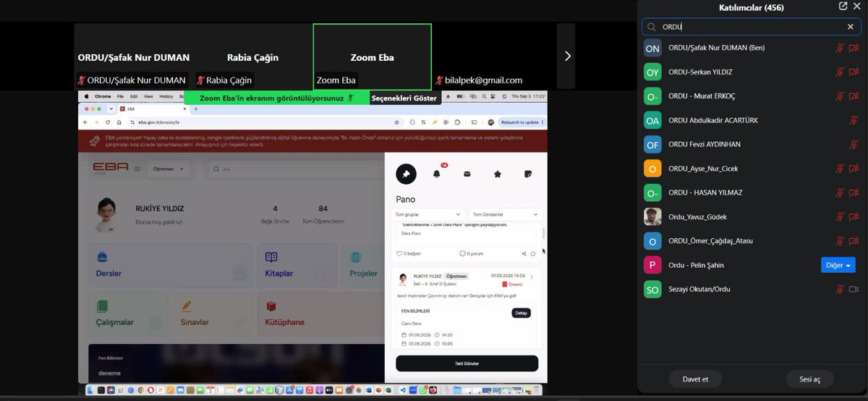Open the Dersler card

tap(170, 265)
